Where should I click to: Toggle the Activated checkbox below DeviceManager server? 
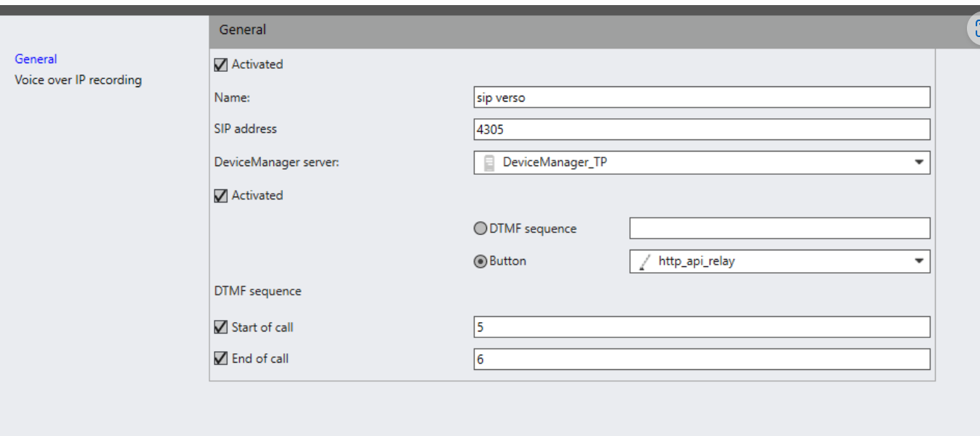point(221,196)
